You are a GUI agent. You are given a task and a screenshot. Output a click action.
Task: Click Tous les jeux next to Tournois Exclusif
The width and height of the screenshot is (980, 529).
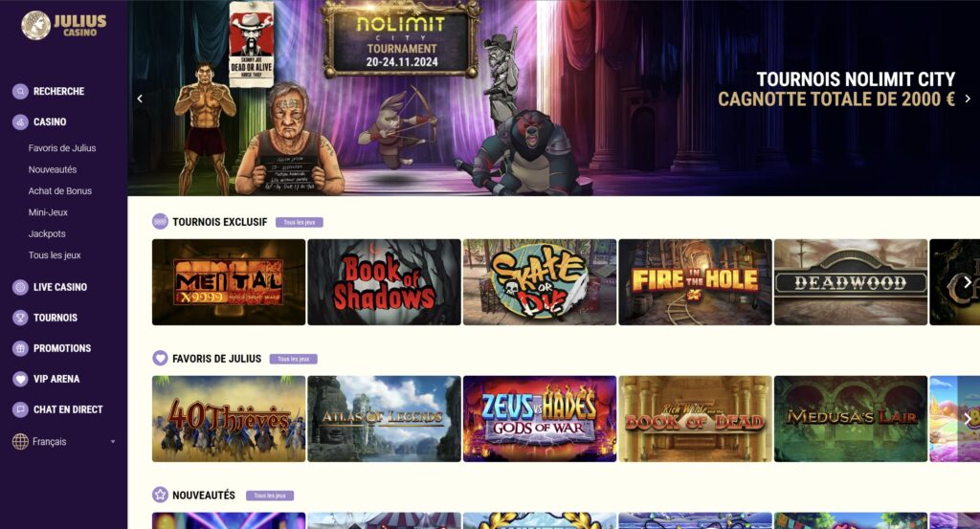300,222
